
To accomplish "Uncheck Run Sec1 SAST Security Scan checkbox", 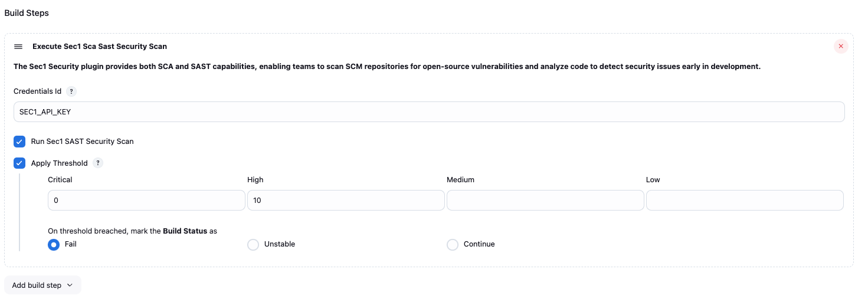I will pyautogui.click(x=20, y=142).
